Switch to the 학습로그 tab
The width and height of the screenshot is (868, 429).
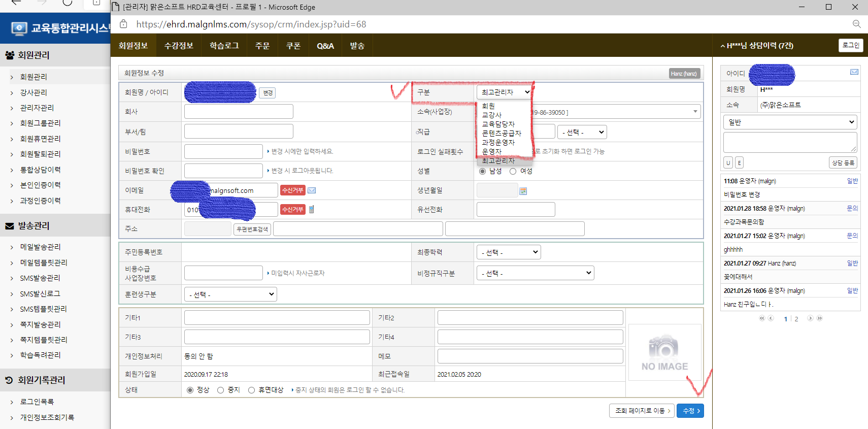coord(224,46)
